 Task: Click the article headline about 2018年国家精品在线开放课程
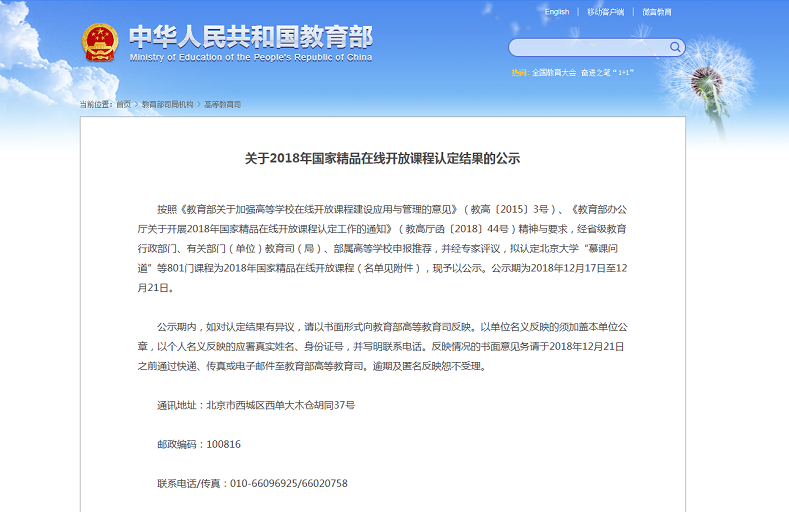pyautogui.click(x=383, y=158)
